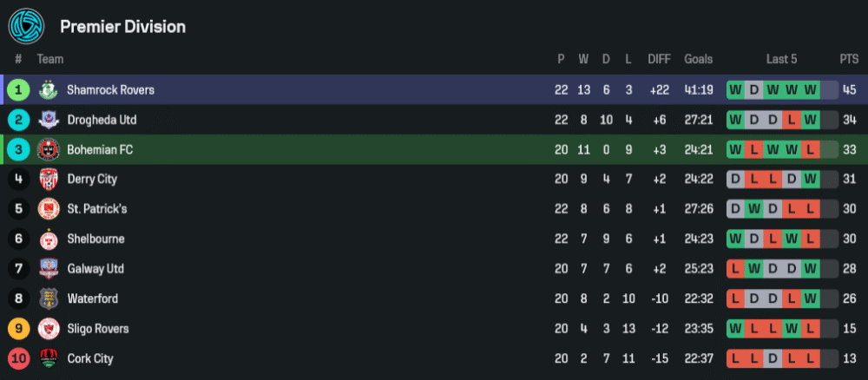Click the Premier Division league logo

click(x=26, y=26)
